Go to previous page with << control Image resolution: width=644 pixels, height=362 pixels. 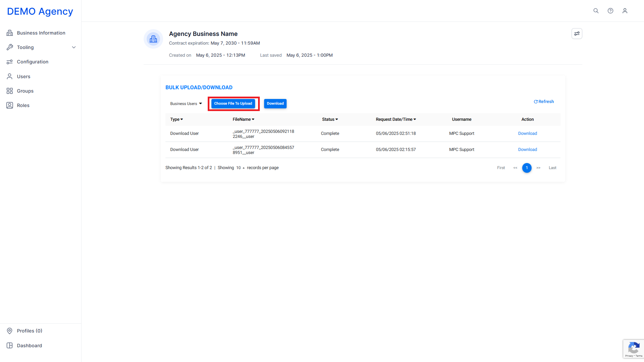515,168
